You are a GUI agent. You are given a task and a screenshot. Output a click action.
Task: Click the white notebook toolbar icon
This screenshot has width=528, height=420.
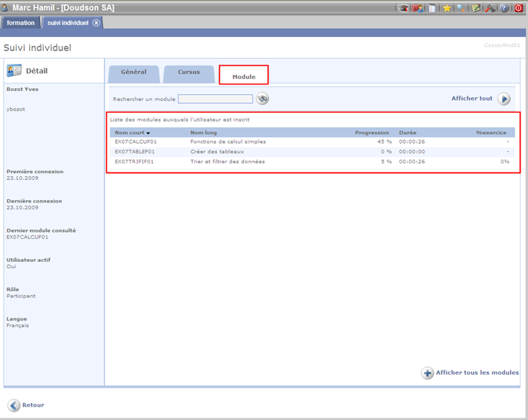pos(432,8)
